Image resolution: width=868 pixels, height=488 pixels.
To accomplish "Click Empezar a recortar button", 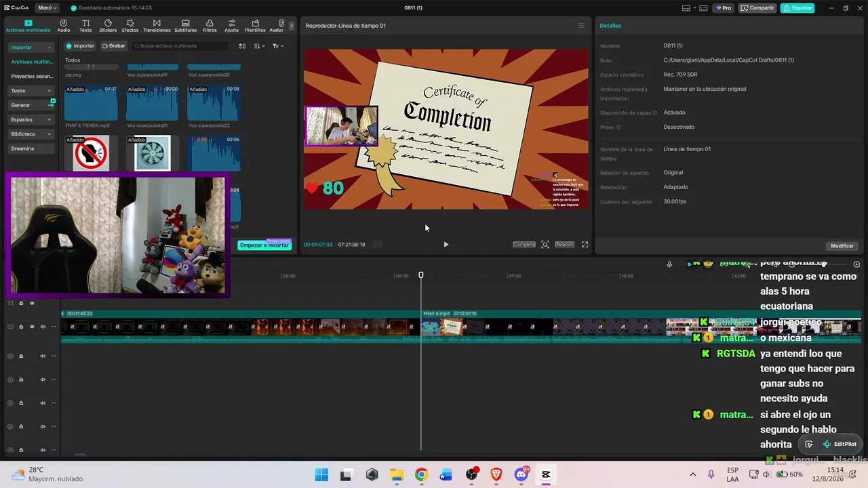I will [264, 245].
